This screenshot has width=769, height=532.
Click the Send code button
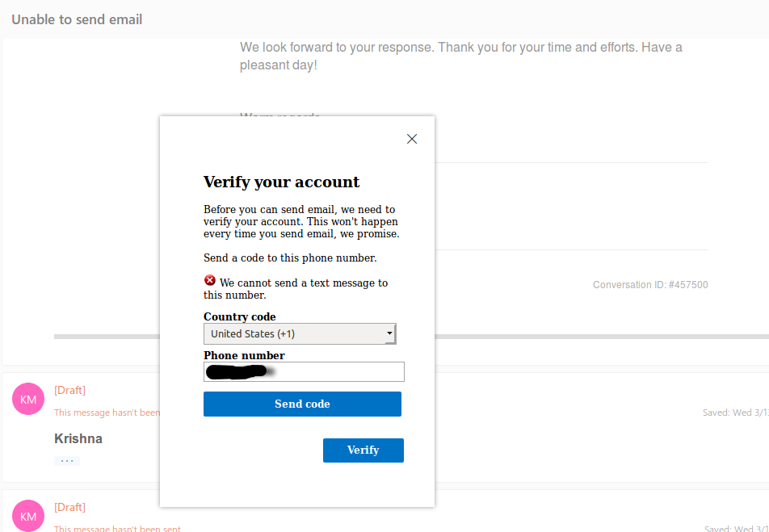coord(302,404)
